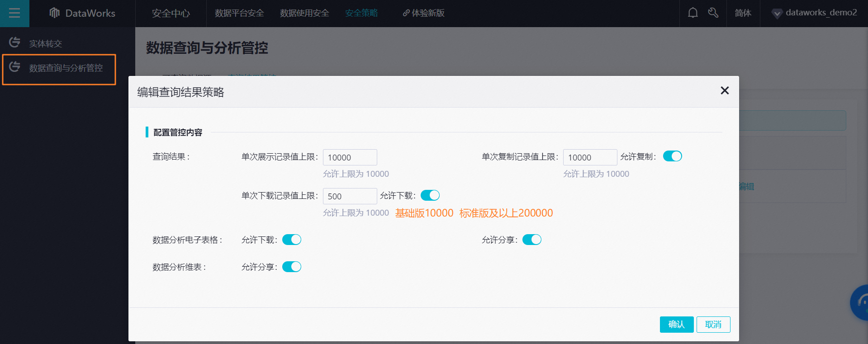Open the hamburger navigation menu
Screen dimensions: 868x344
click(14, 13)
